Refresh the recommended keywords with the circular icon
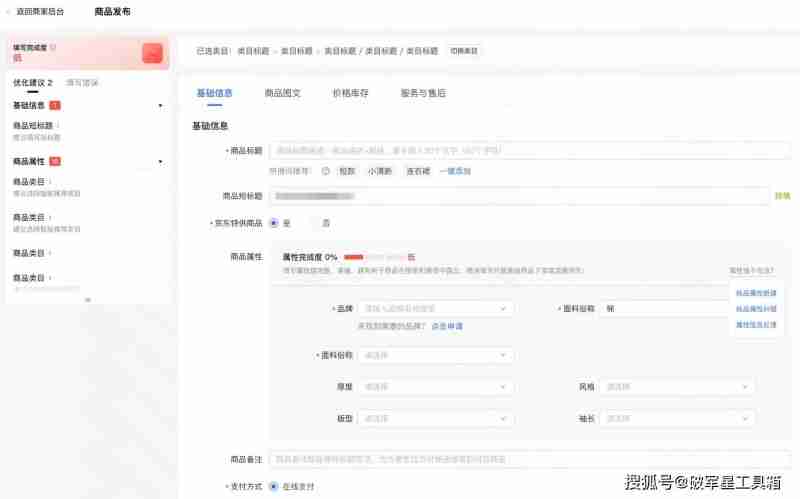 point(326,171)
